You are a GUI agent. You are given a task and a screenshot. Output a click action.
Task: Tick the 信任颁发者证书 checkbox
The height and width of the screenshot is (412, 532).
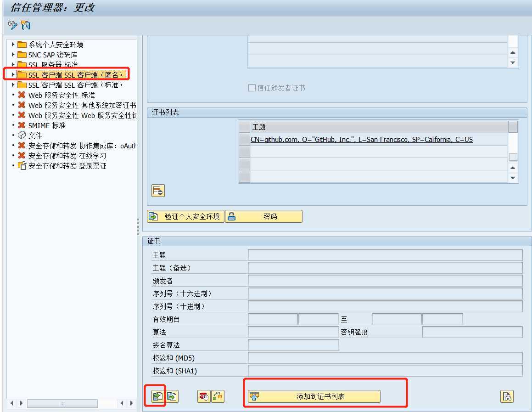coord(252,88)
